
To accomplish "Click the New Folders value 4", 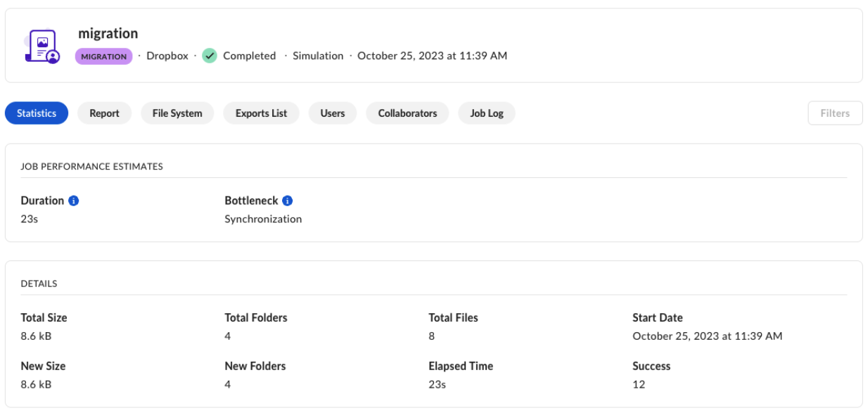I will pyautogui.click(x=228, y=385).
